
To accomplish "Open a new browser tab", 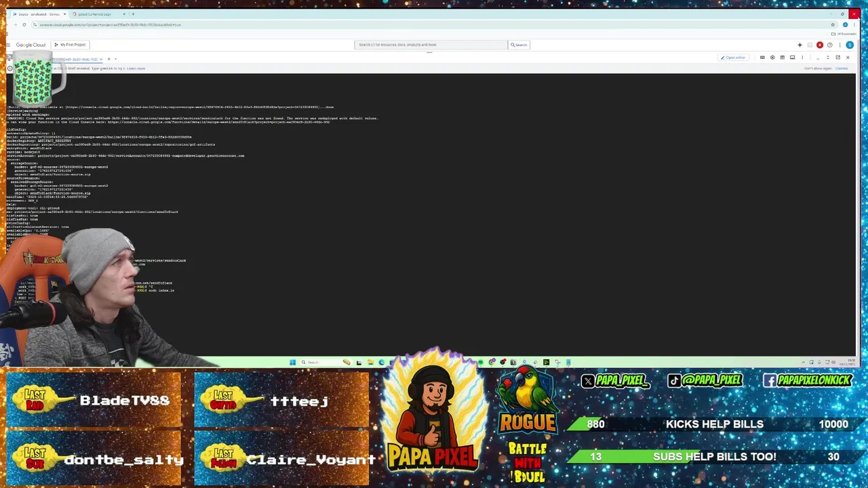I will tap(133, 14).
